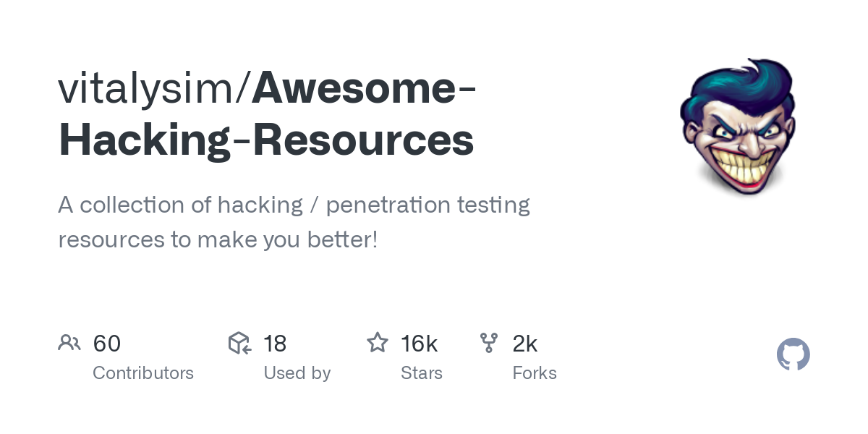Viewport: 868px width, 434px height.
Task: Open the Stars label
Action: coord(421,373)
